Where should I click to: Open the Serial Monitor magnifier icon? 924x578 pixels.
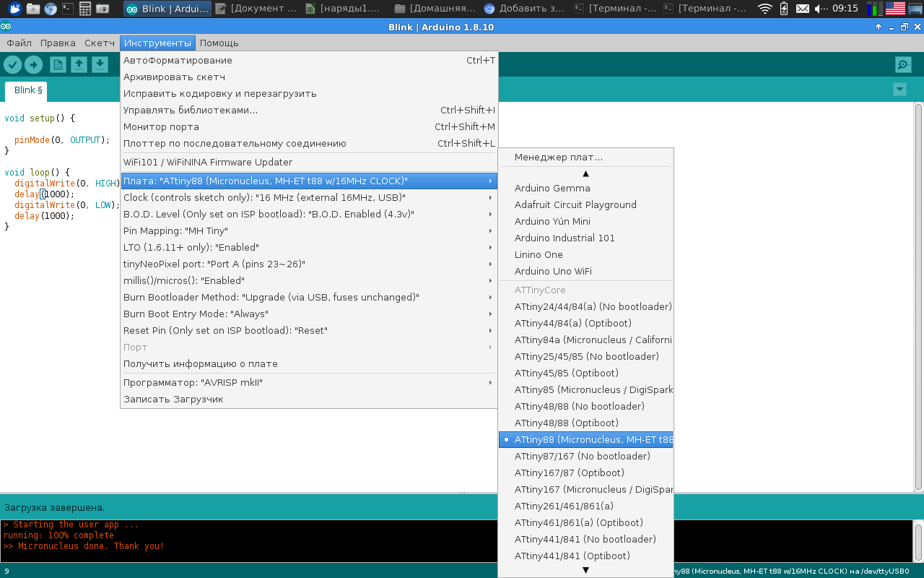pyautogui.click(x=902, y=65)
